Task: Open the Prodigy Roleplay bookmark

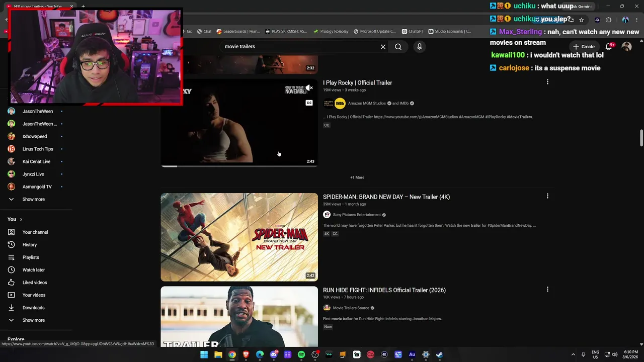Action: click(331, 31)
